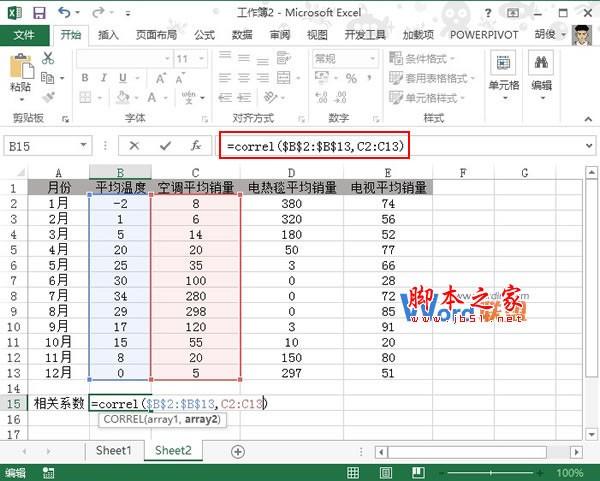Cancel formula entry with X button
The width and height of the screenshot is (600, 481).
[x=134, y=145]
